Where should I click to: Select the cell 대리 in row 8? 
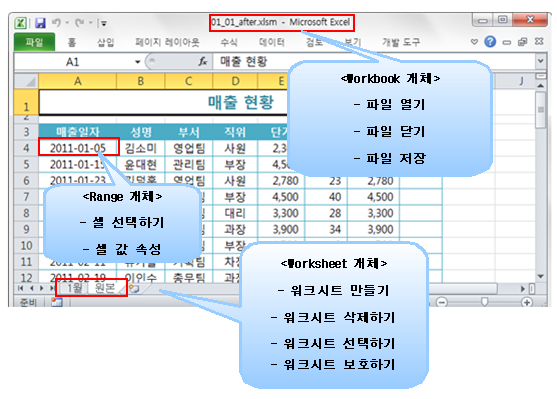coord(235,213)
